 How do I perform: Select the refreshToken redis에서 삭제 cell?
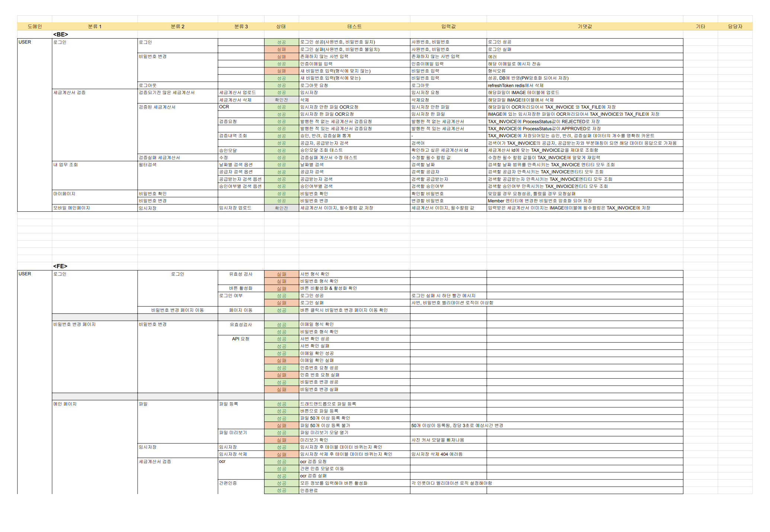point(516,86)
